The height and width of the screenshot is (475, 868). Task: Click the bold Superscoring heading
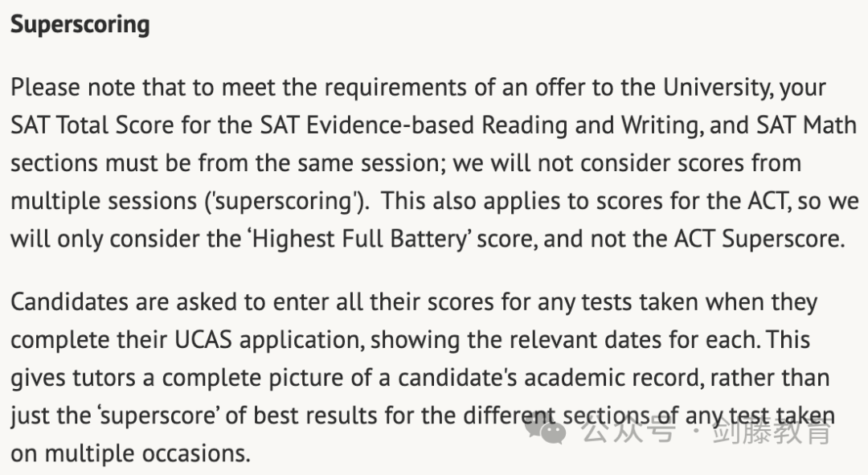point(80,25)
